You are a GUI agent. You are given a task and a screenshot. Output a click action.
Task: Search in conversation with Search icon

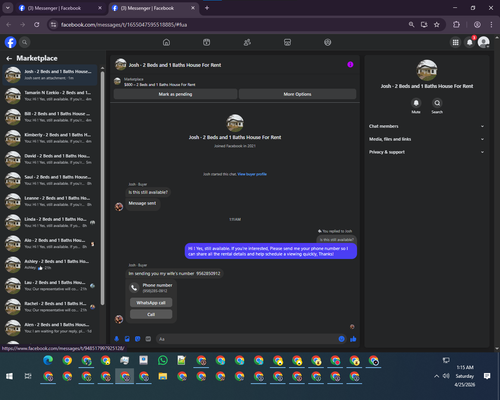point(437,103)
